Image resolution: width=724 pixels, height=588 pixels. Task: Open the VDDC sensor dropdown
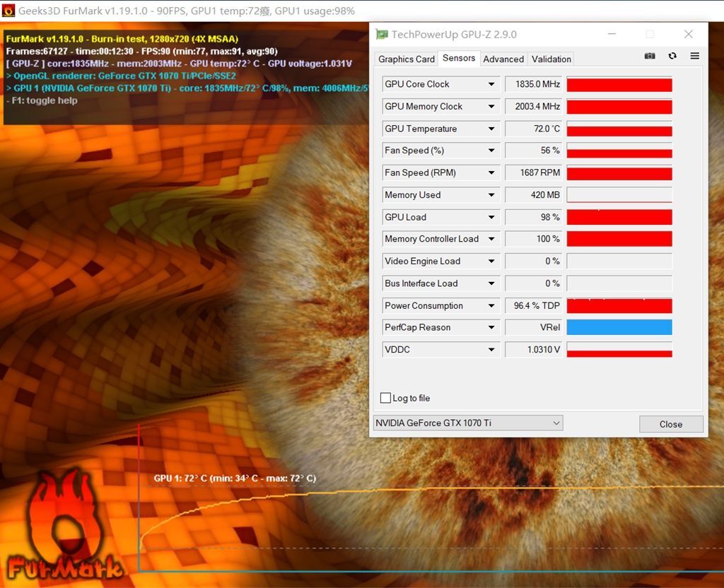(x=491, y=349)
